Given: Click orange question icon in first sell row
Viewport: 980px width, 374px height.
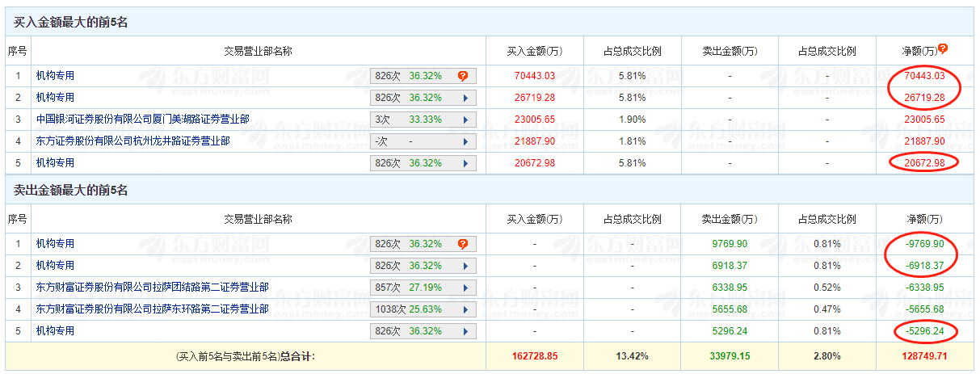Looking at the screenshot, I should coord(463,244).
